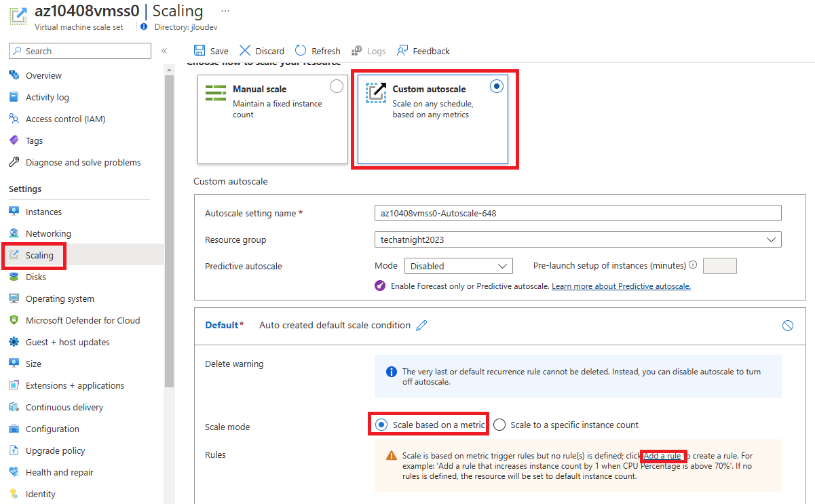This screenshot has height=504, width=815.
Task: Click the Refresh button label
Action: pos(326,51)
